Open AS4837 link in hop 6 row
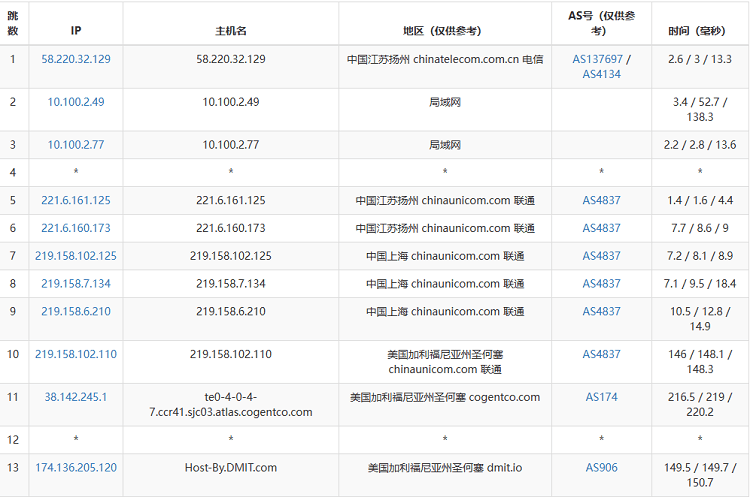 (x=601, y=228)
